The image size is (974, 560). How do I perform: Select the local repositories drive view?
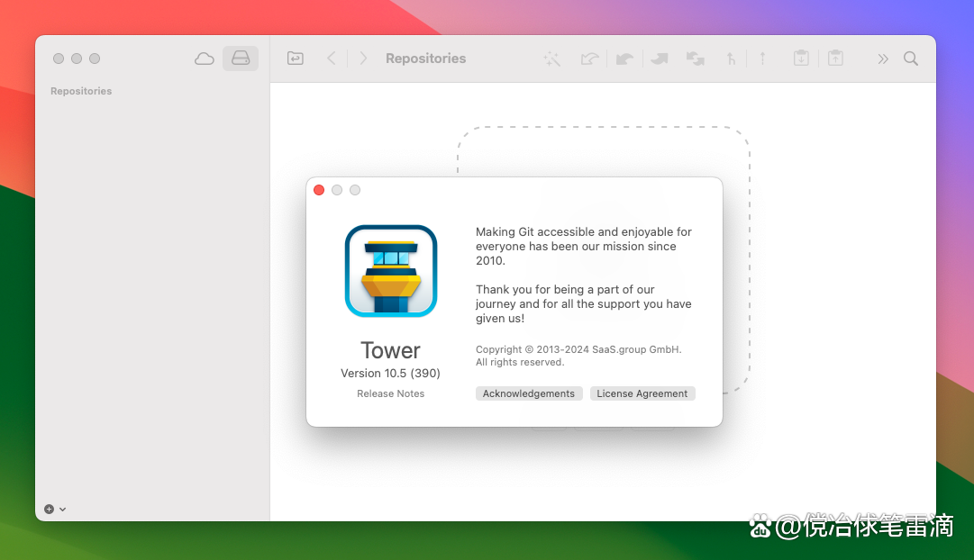tap(241, 59)
